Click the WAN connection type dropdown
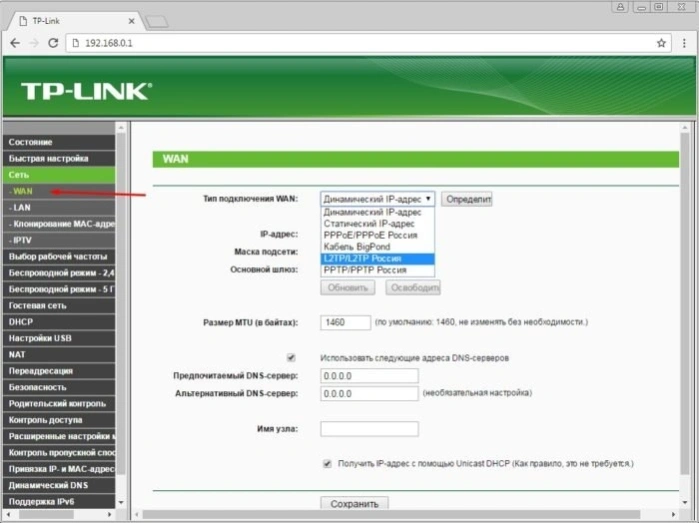The height and width of the screenshot is (523, 699). pos(378,199)
